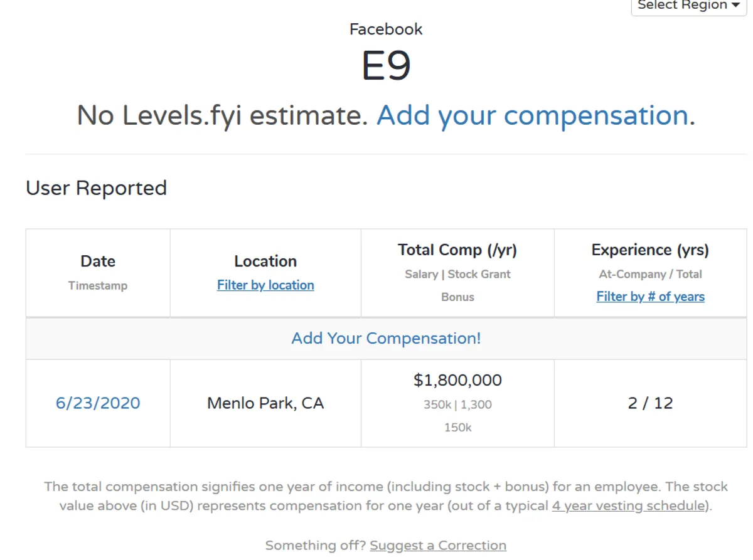Click the 'Facebook' company name
The height and width of the screenshot is (560, 753).
386,29
